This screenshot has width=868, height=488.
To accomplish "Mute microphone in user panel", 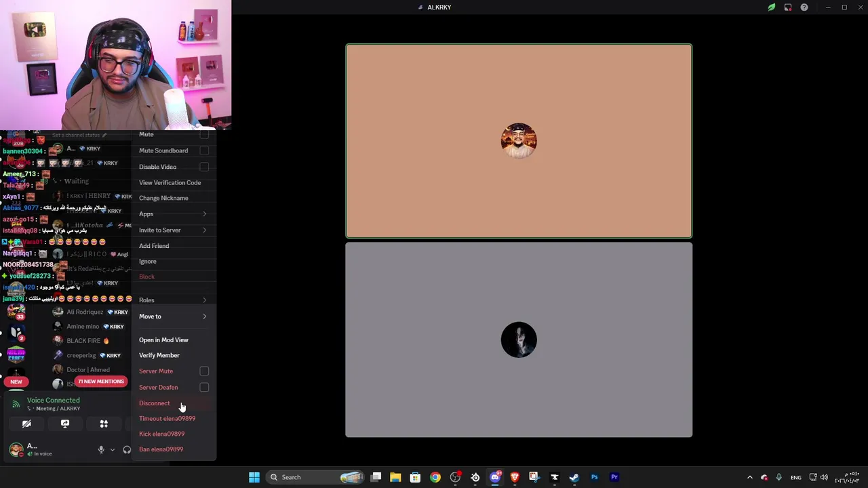I will [101, 449].
